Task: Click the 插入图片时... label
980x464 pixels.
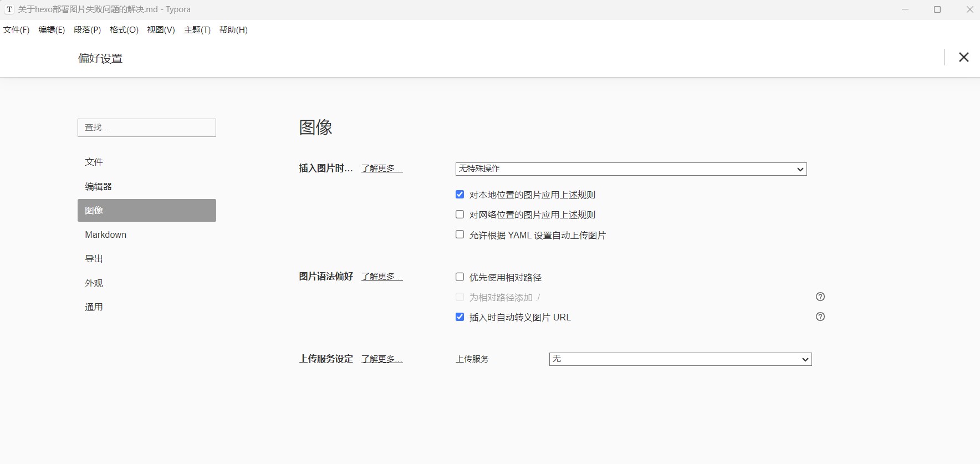Action: [x=326, y=169]
